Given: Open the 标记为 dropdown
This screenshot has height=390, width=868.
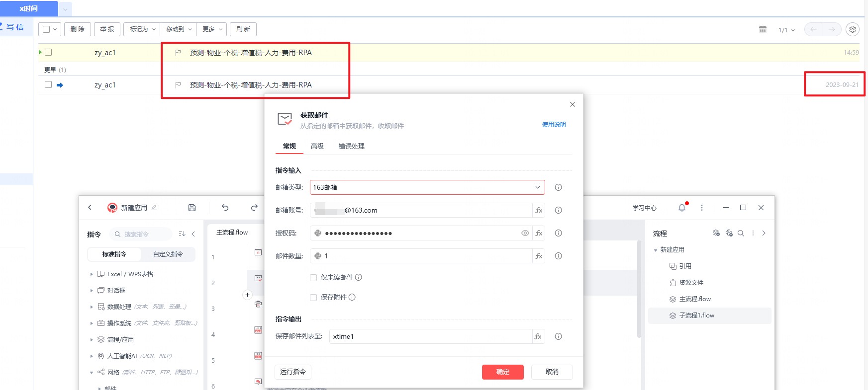Looking at the screenshot, I should (142, 29).
